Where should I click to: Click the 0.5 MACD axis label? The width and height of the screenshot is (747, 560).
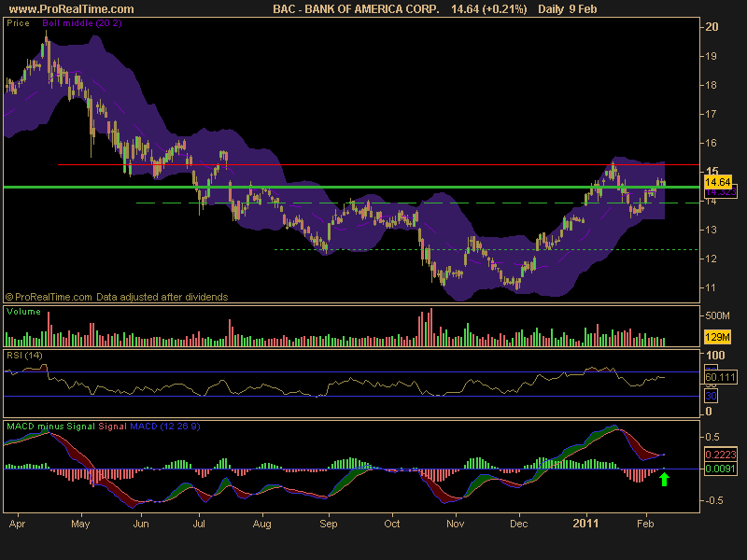(712, 437)
